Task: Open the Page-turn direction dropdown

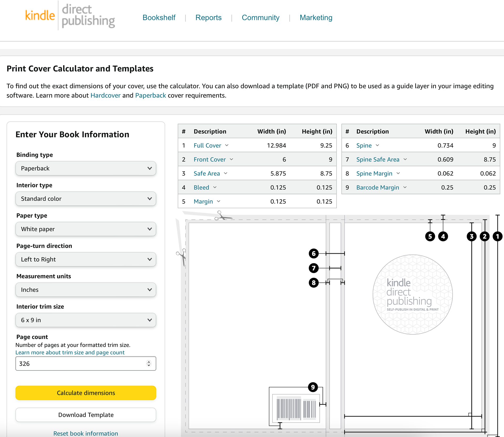Action: pos(86,259)
